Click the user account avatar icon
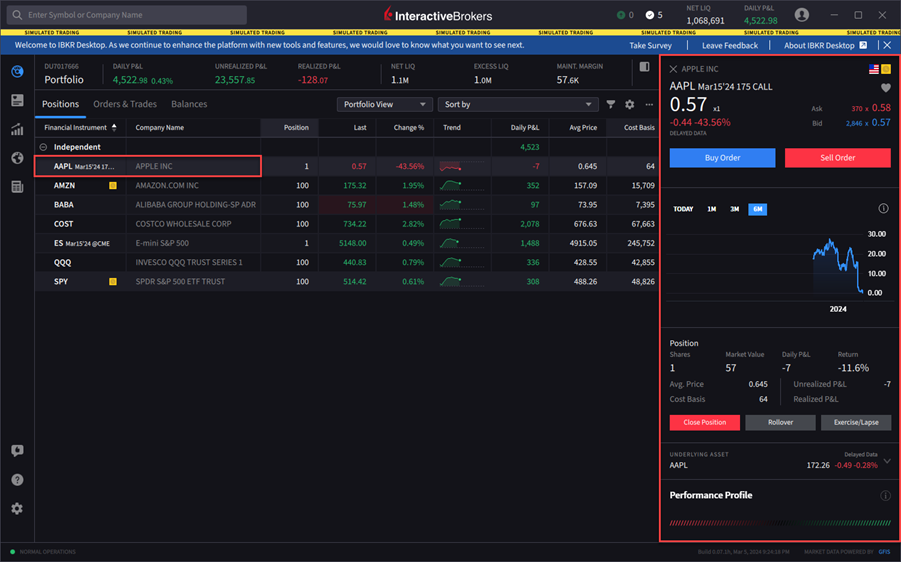The width and height of the screenshot is (901, 562). (x=802, y=15)
